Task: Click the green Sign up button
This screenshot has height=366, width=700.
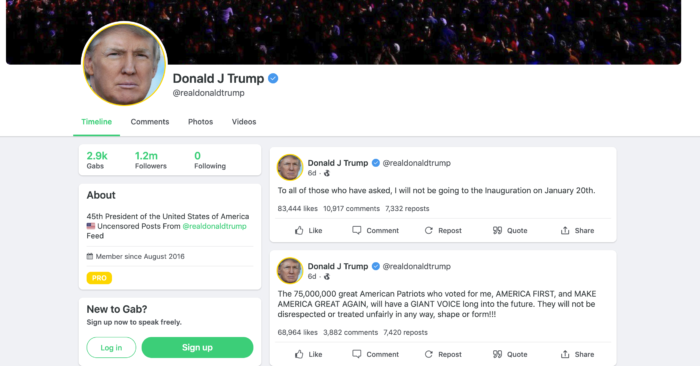Action: tap(197, 347)
